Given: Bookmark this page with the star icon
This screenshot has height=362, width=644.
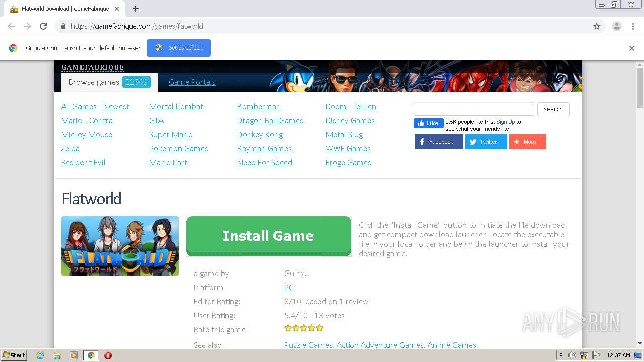Looking at the screenshot, I should [x=597, y=26].
